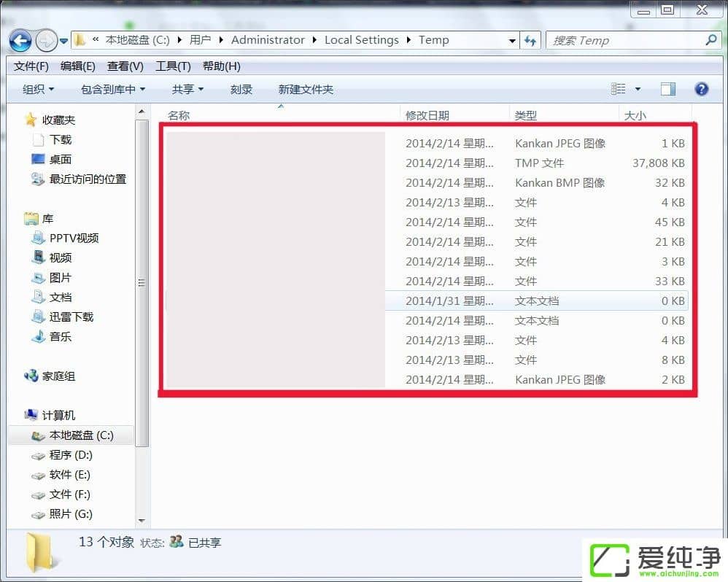Open the 工具(T) menu
This screenshot has height=582, width=728.
[173, 66]
